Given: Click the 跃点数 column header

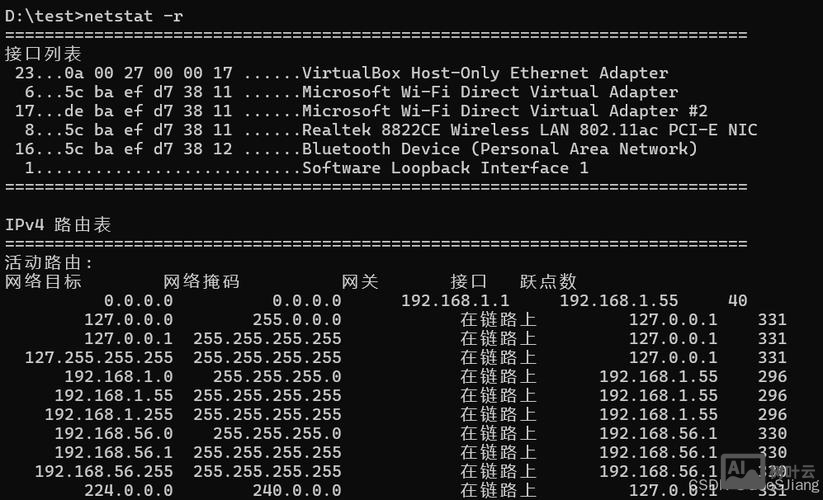Looking at the screenshot, I should (x=548, y=282).
